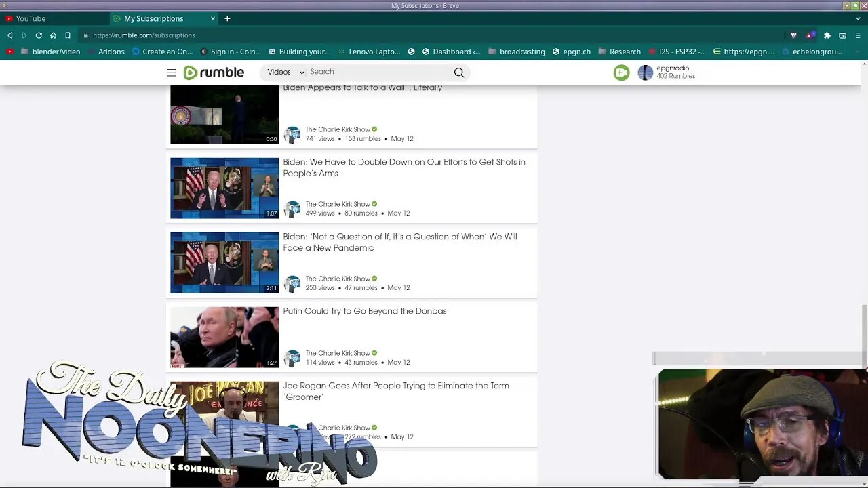The height and width of the screenshot is (488, 868).
Task: Click the Biden 1:07 video thumbnail
Action: point(224,188)
